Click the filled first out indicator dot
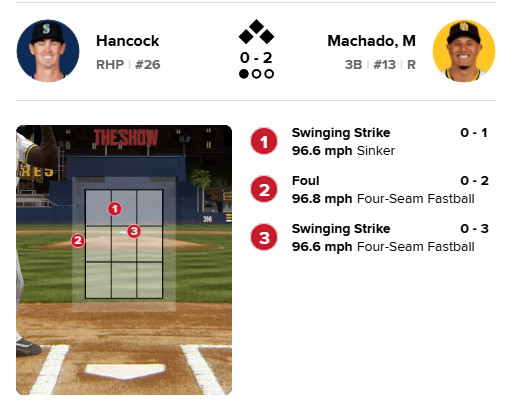The width and height of the screenshot is (506, 416). [x=244, y=74]
